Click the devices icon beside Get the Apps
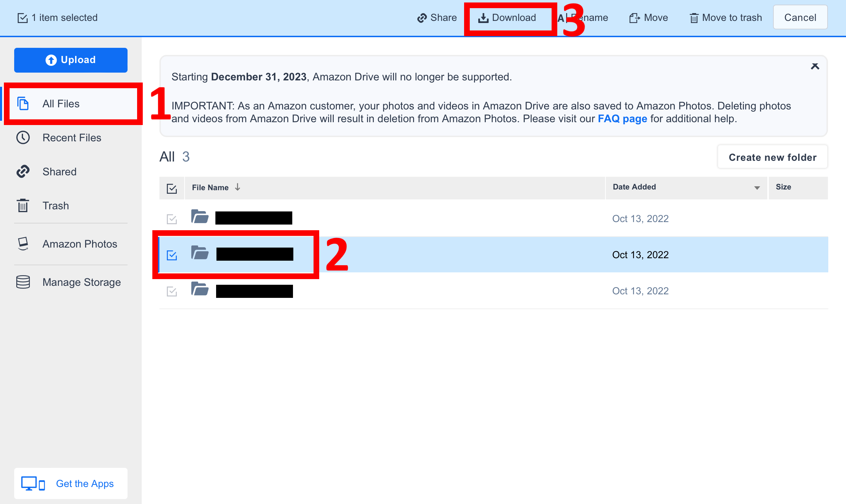846x504 pixels. click(x=33, y=483)
